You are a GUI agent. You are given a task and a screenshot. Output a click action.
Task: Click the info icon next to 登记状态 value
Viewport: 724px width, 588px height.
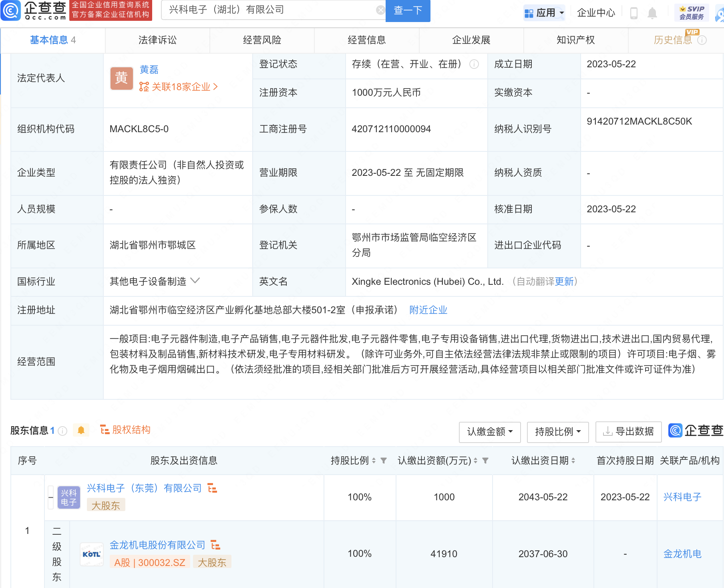474,64
